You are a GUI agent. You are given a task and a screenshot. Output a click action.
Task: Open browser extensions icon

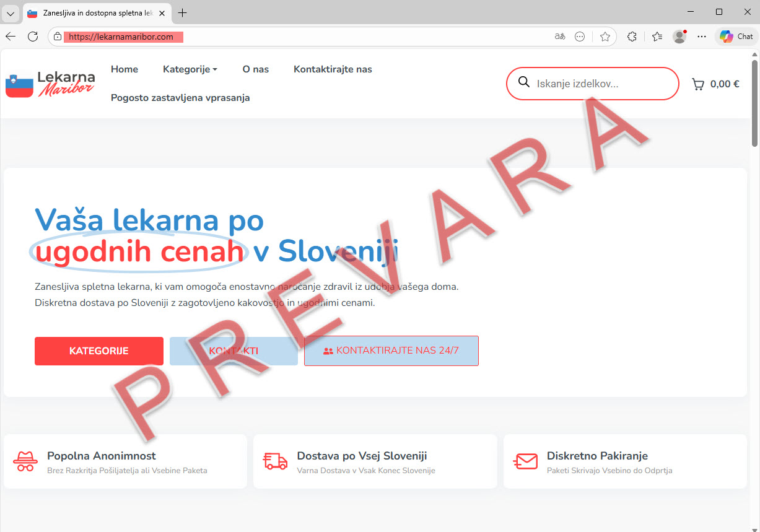[x=632, y=37]
